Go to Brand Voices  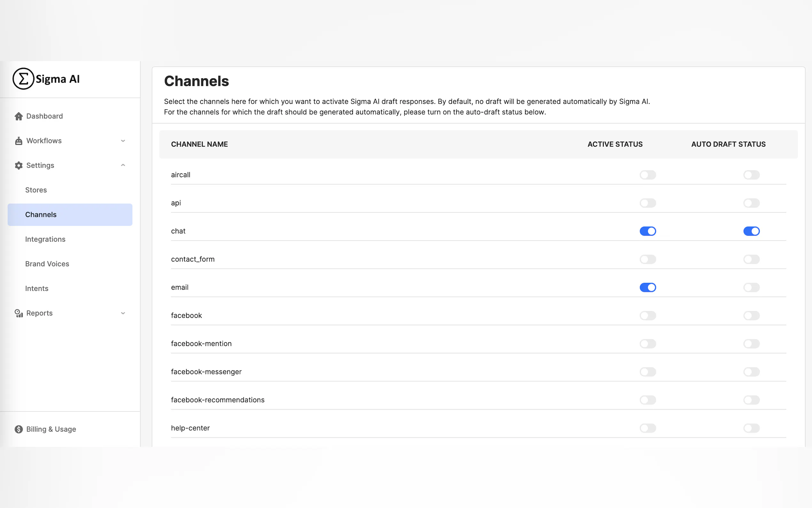(x=47, y=264)
